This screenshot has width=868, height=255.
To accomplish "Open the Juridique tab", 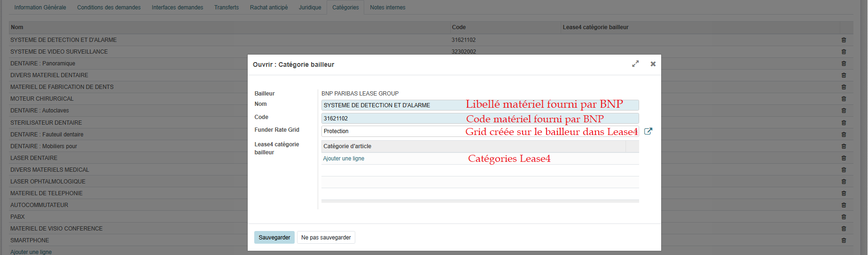I will pyautogui.click(x=310, y=8).
